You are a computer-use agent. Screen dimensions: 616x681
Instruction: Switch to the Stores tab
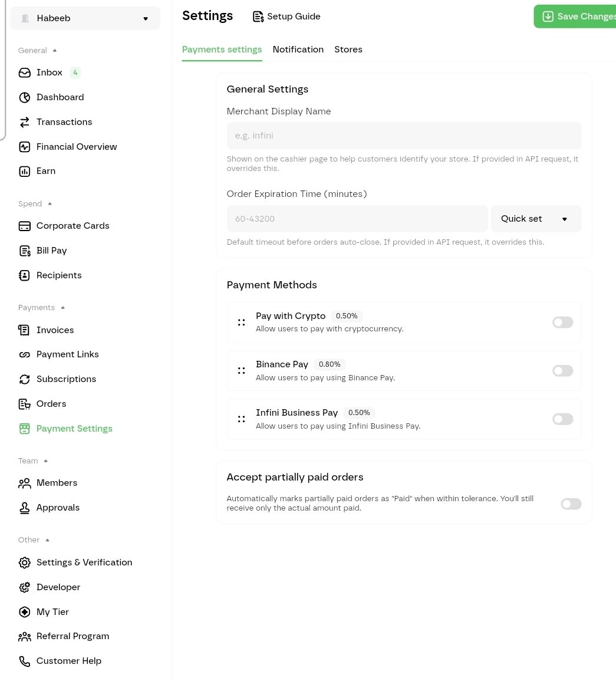coord(348,50)
